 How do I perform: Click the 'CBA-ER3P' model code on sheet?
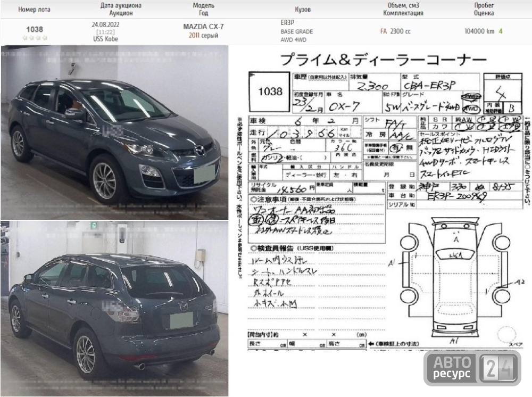pyautogui.click(x=429, y=85)
